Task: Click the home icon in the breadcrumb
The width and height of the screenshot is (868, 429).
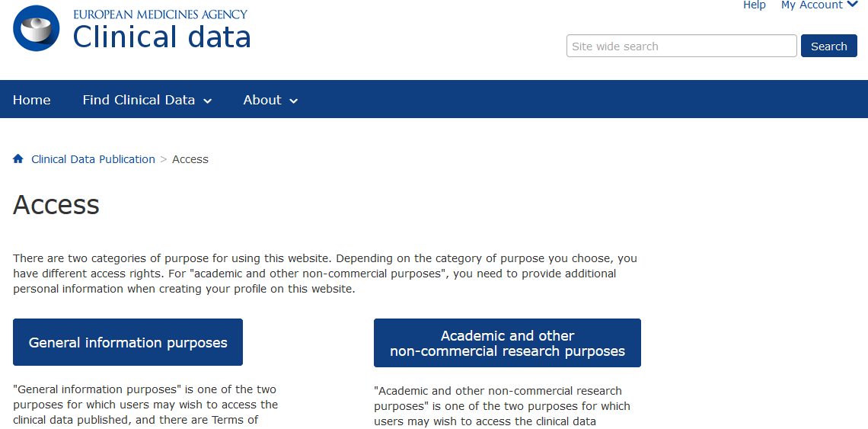Action: [18, 159]
